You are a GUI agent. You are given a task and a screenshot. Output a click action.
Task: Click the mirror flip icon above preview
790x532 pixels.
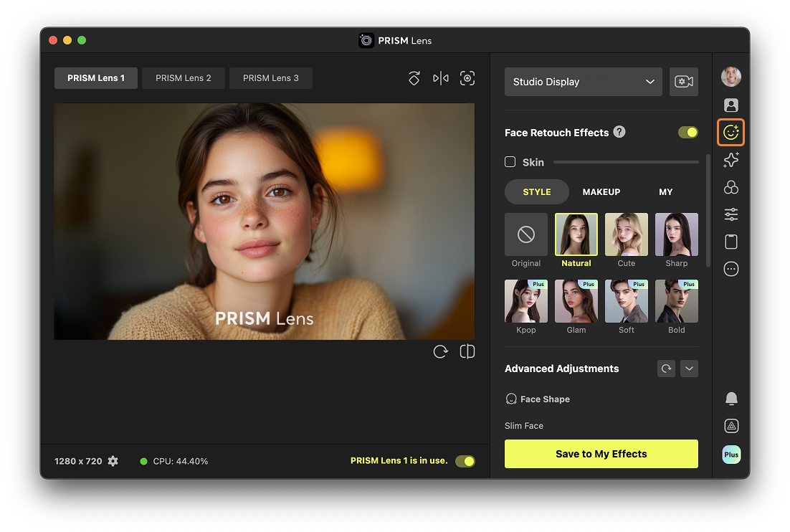coord(441,78)
